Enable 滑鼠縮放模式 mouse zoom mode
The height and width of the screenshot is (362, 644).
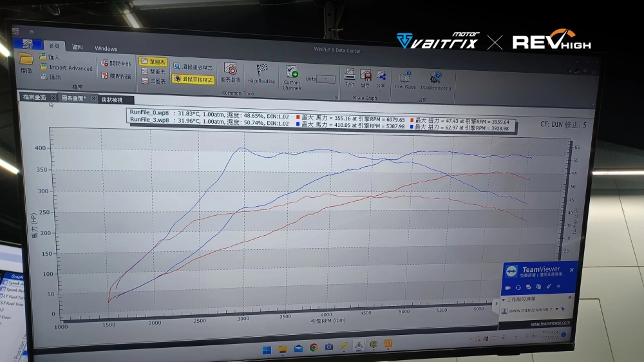(193, 67)
